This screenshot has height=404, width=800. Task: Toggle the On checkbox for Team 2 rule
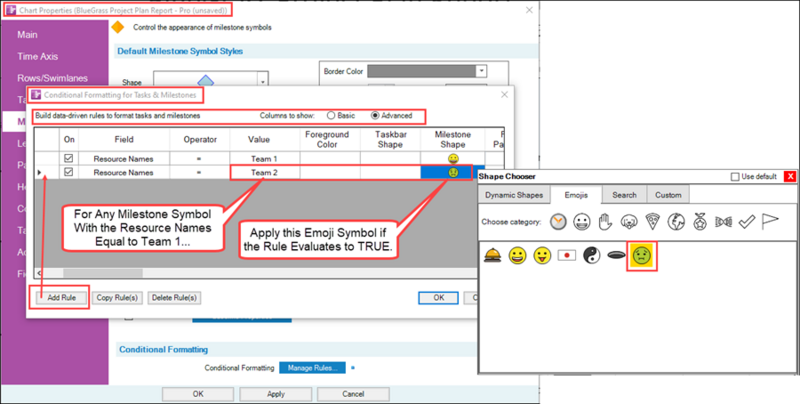[68, 172]
